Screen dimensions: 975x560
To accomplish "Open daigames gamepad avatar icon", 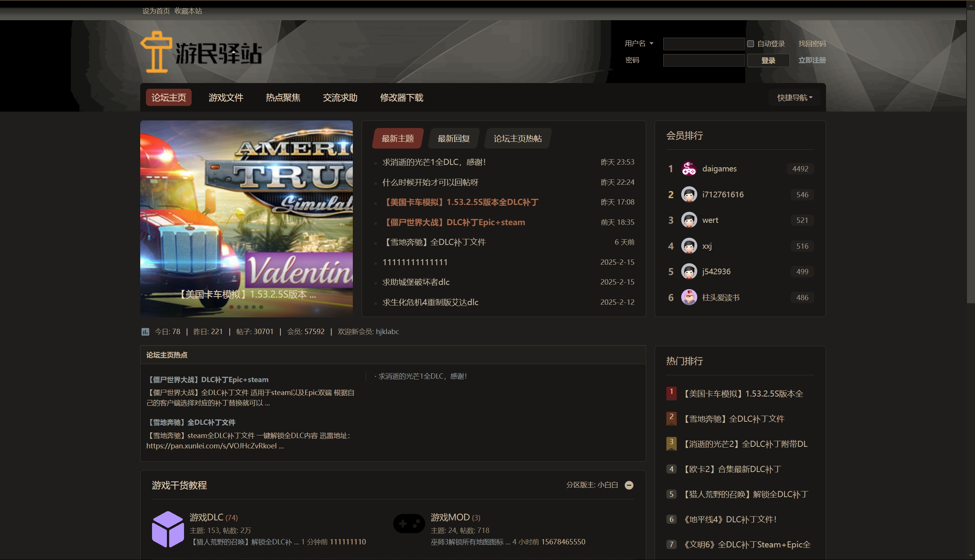I will pos(688,168).
